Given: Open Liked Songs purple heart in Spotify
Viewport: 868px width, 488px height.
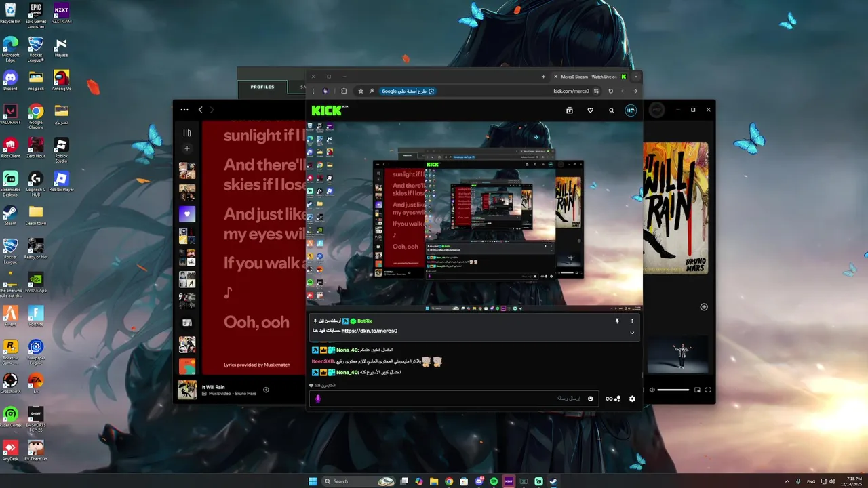Looking at the screenshot, I should (187, 214).
